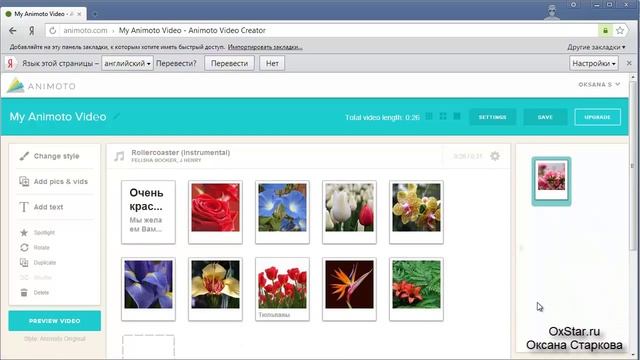Open the SETTINGS button

tap(492, 117)
